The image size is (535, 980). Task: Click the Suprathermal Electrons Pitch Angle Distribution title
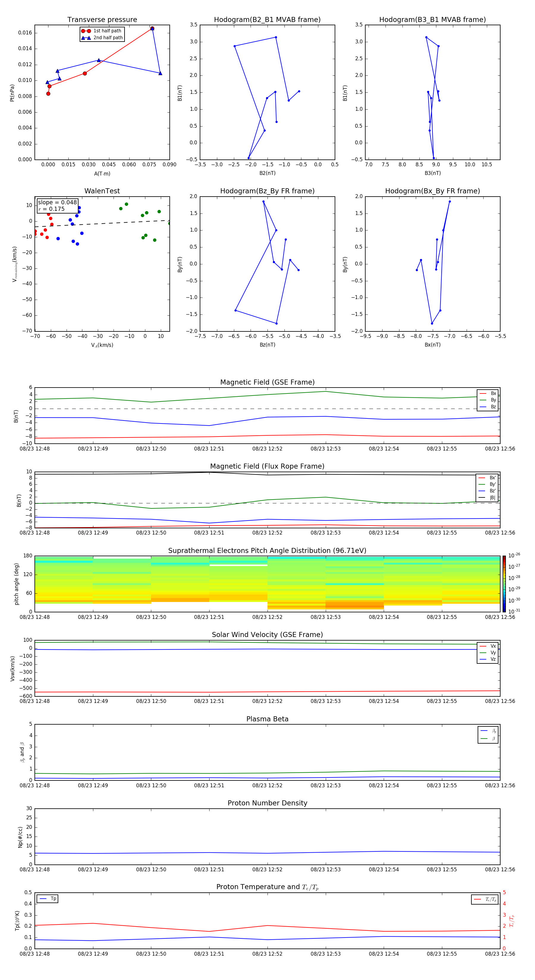pos(267,551)
